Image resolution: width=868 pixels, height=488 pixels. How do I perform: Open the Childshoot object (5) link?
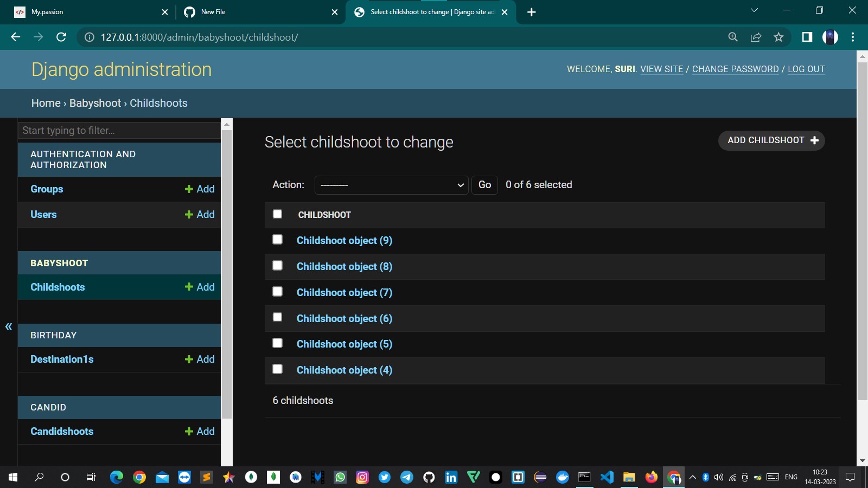(344, 344)
